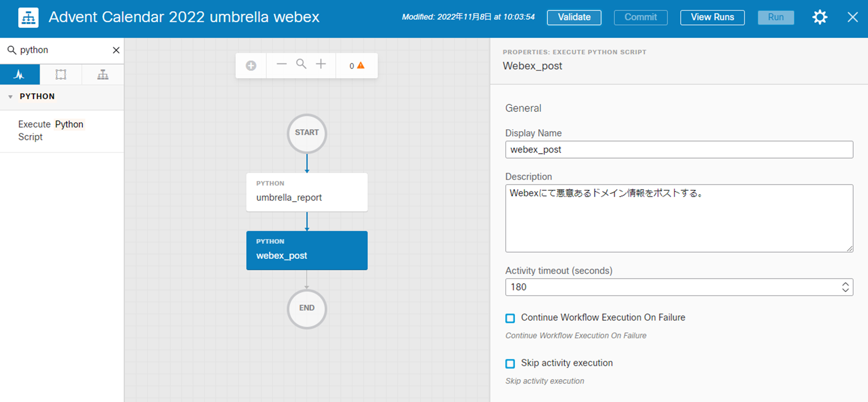This screenshot has height=402, width=868.
Task: Click the canvas magnifier zoom reset icon
Action: [301, 64]
